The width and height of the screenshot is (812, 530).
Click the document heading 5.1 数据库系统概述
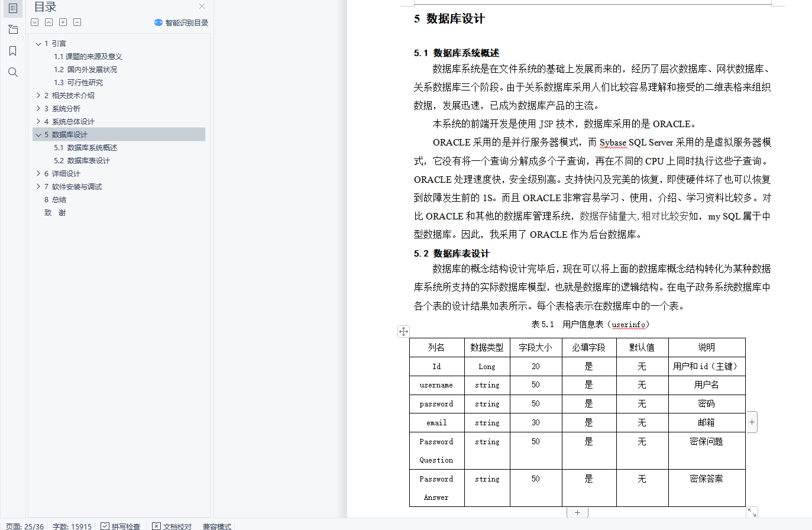[457, 53]
